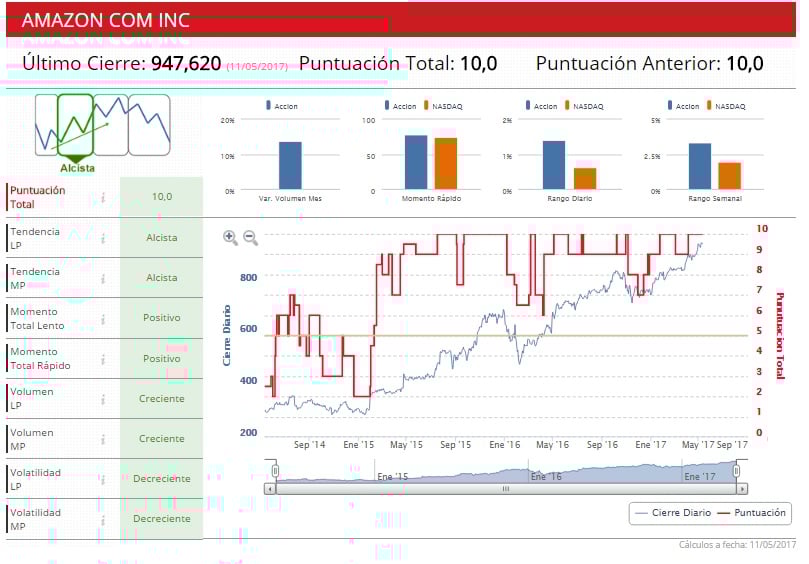The width and height of the screenshot is (809, 564).
Task: Click the Cálculos a fecha footer text
Action: click(x=737, y=545)
